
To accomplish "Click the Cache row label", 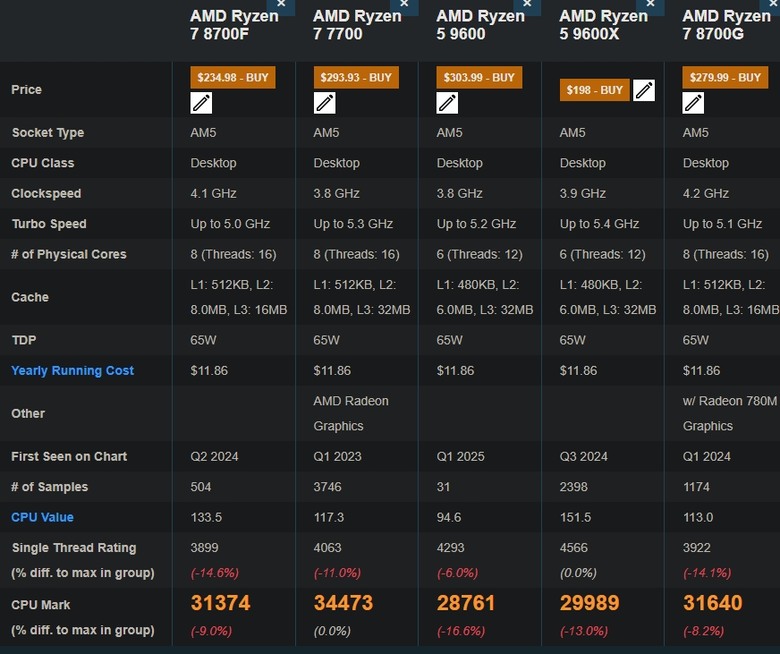I will (30, 297).
